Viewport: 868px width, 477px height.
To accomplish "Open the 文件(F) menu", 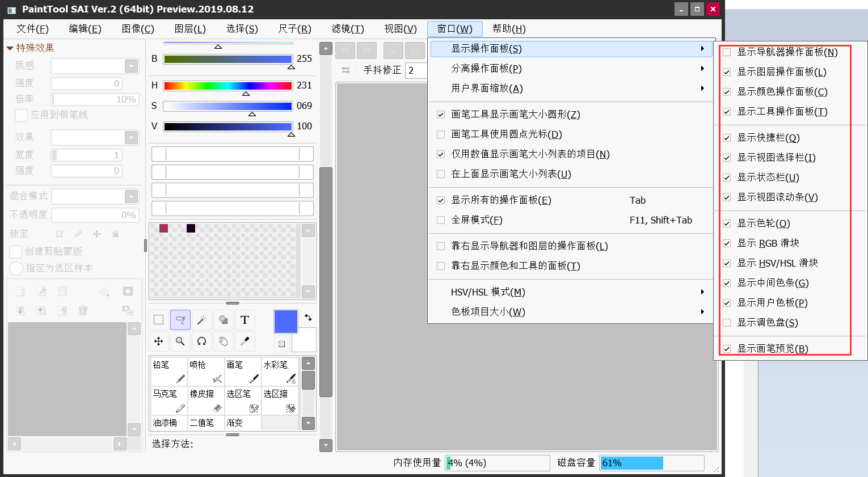I will coord(32,29).
